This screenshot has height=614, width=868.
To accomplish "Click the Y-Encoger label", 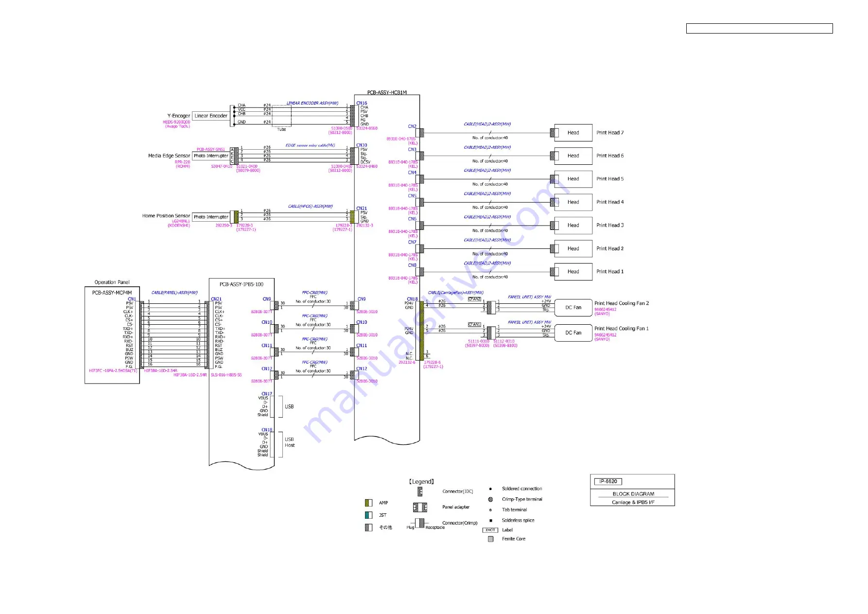I will 178,116.
